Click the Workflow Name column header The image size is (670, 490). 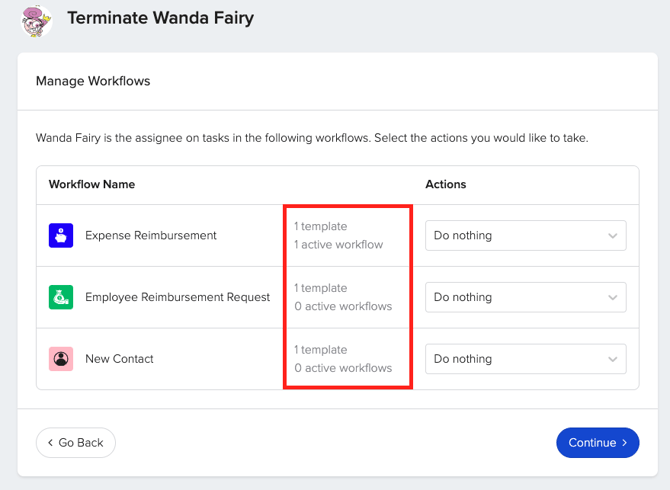[92, 184]
